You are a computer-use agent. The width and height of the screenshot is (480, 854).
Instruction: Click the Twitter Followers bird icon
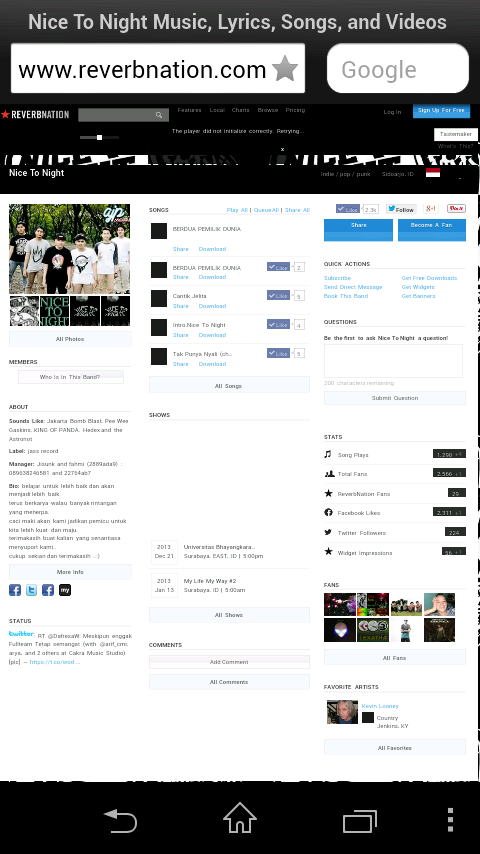pyautogui.click(x=328, y=533)
